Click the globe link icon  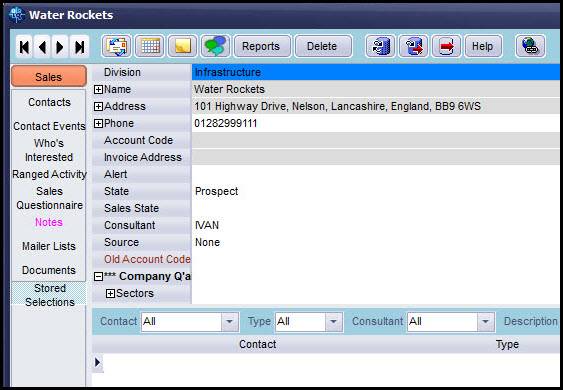530,46
